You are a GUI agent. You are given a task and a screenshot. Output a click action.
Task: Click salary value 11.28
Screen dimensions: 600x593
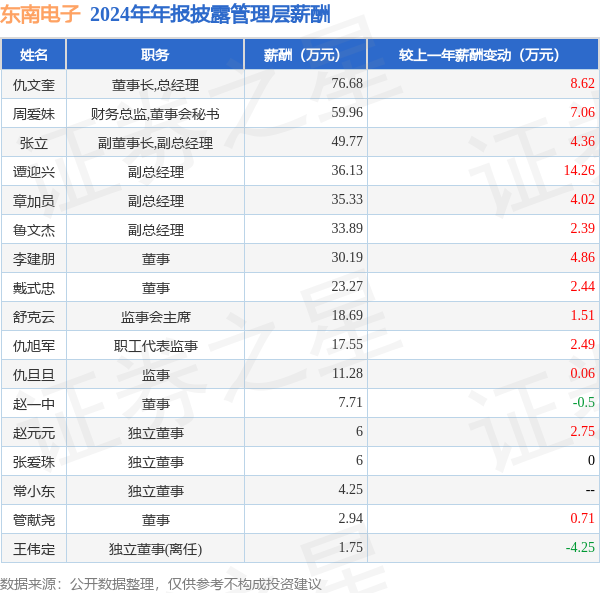[347, 374]
